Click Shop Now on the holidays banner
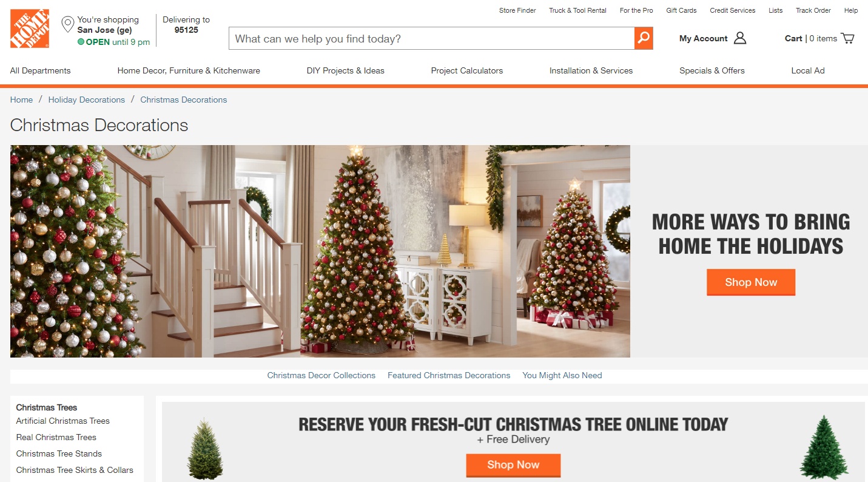 coord(751,282)
